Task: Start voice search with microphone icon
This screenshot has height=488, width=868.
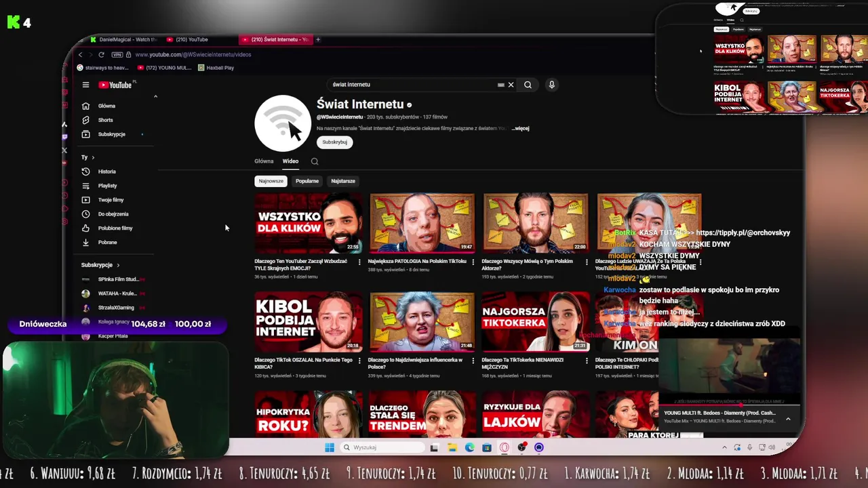Action: 551,85
